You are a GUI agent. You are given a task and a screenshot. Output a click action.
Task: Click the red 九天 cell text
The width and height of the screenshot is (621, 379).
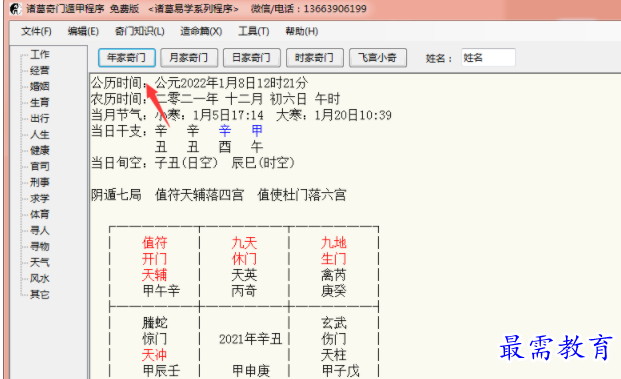244,243
